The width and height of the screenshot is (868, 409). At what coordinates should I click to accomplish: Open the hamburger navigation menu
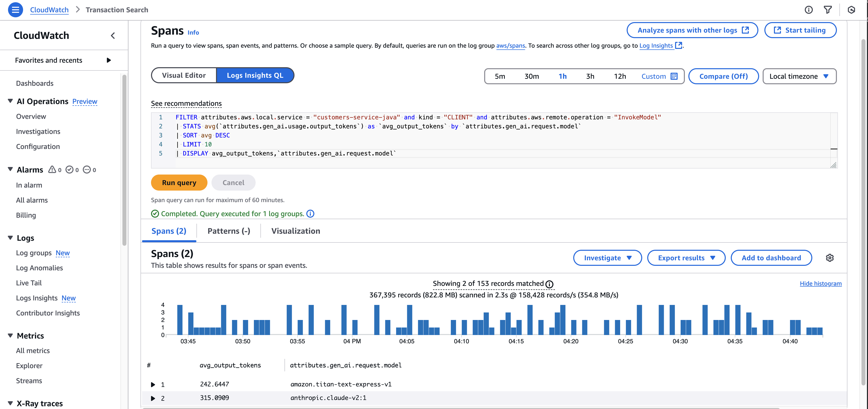point(15,10)
